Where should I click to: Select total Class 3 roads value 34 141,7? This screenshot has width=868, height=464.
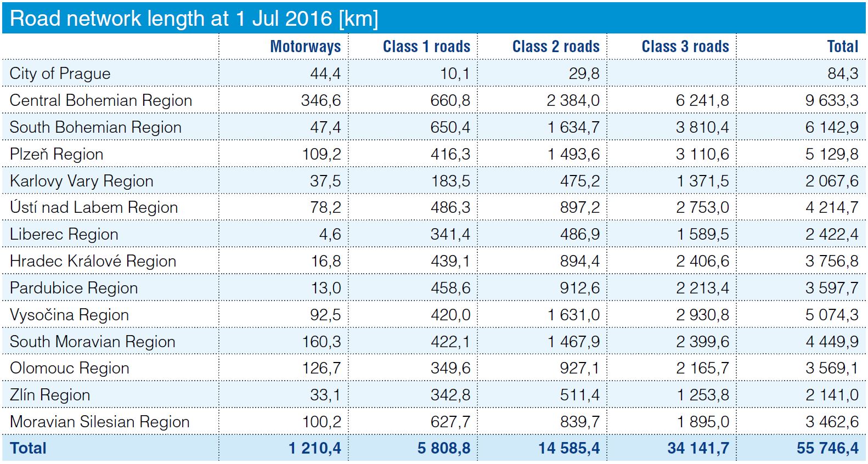[698, 449]
